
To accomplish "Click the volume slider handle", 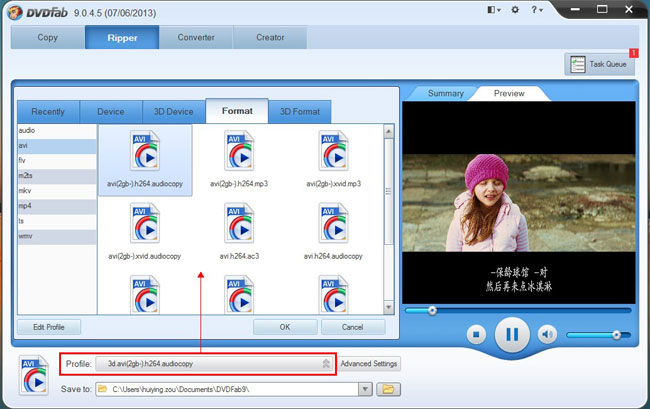I will point(616,335).
